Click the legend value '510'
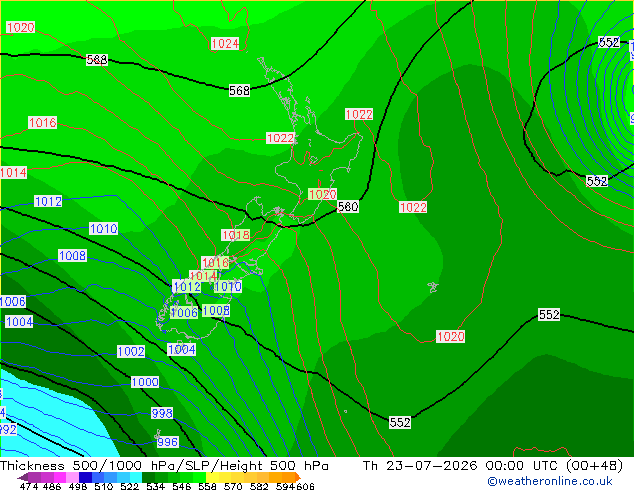The height and width of the screenshot is (490, 634). (104, 486)
